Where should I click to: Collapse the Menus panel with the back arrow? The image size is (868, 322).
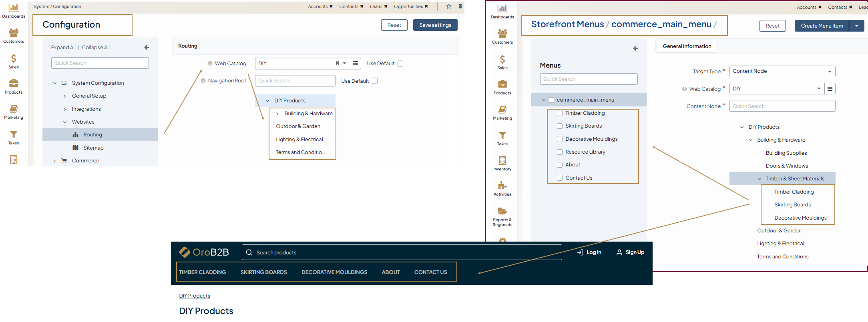tap(635, 48)
